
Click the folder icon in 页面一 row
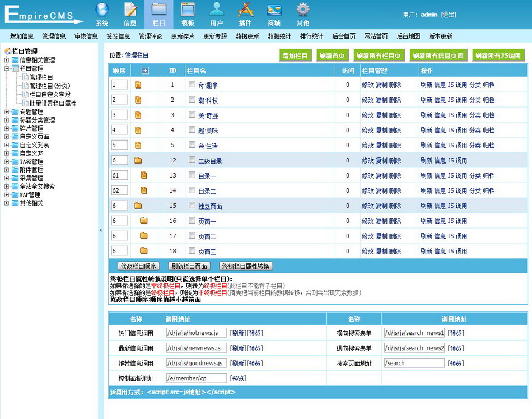(x=144, y=221)
